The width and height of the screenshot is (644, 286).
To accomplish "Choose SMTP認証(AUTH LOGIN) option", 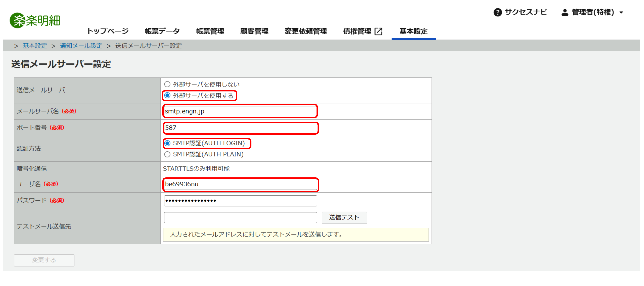I will (x=167, y=143).
